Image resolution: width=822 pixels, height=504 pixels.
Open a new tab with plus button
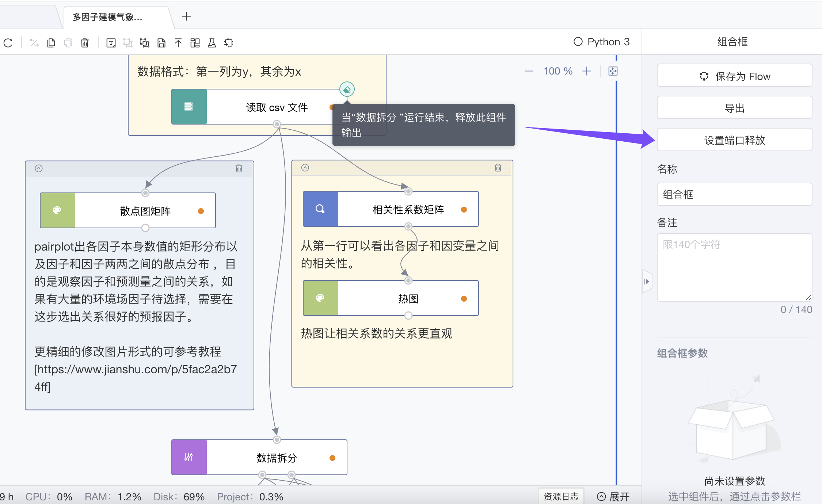[x=186, y=16]
